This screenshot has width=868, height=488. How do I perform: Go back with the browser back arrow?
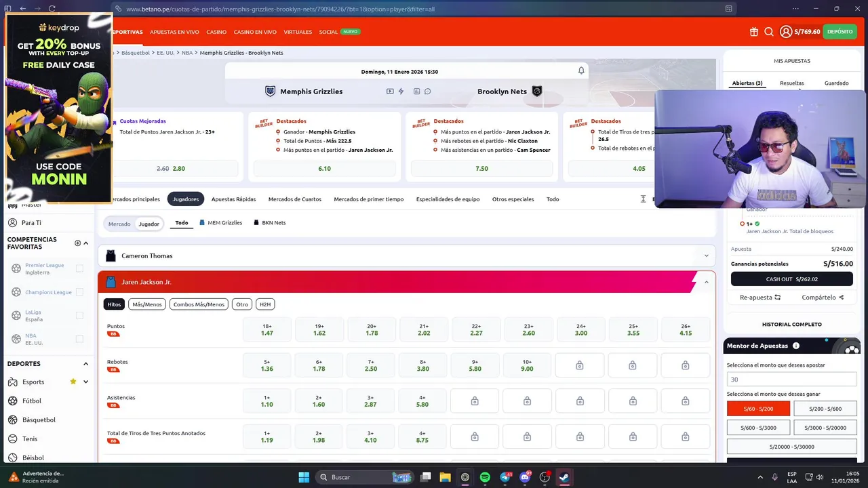(22, 9)
